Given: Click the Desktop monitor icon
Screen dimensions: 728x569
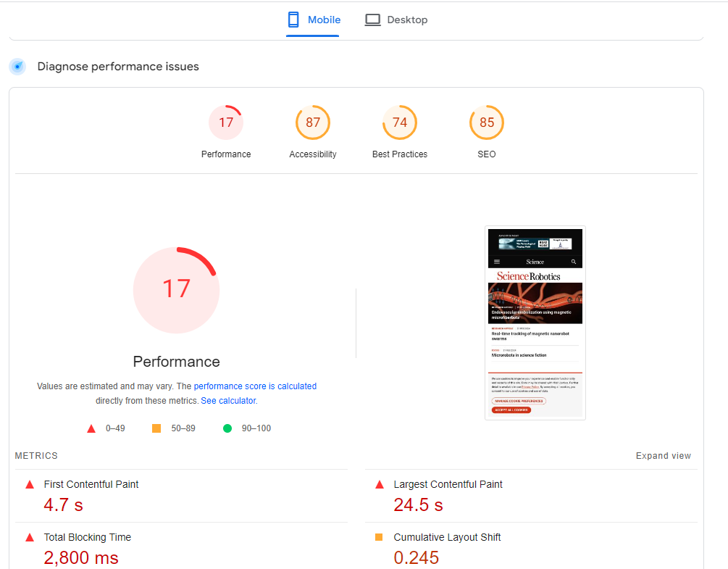Looking at the screenshot, I should (x=372, y=19).
